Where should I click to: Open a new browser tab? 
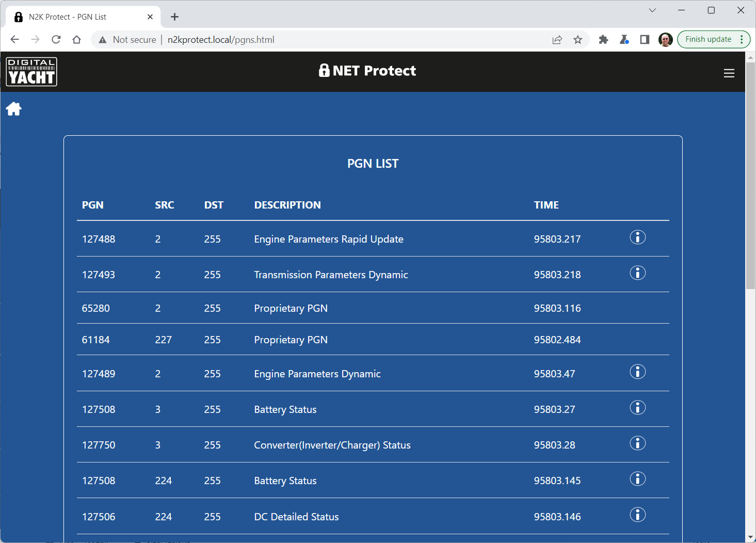[174, 17]
